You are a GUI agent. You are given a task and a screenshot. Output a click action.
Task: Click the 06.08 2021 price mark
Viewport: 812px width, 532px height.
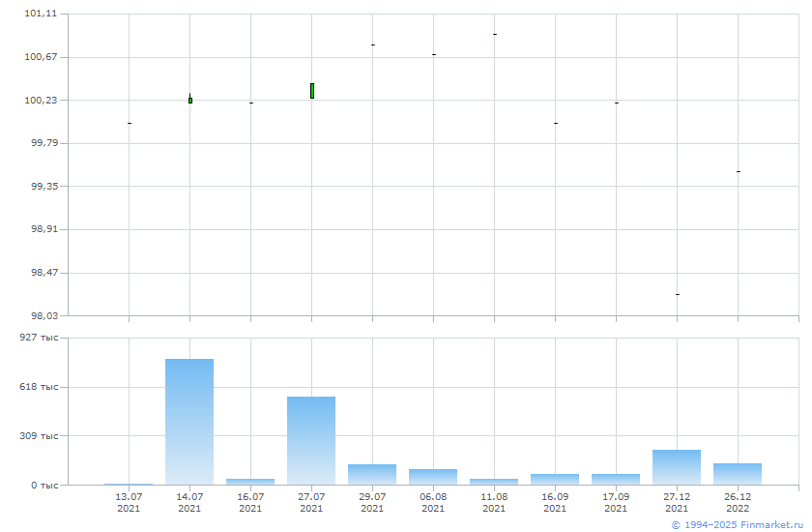(x=434, y=54)
